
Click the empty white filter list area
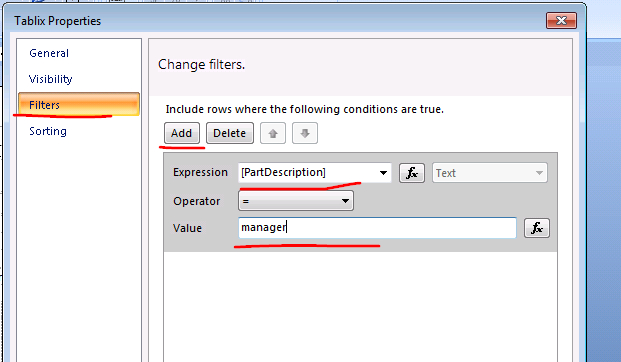(360, 307)
